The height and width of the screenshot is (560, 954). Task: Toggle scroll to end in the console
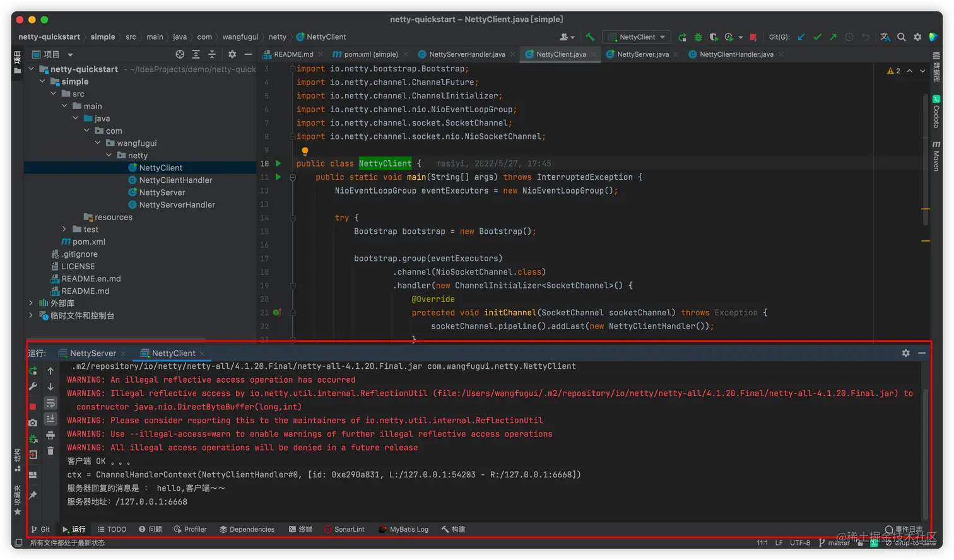click(x=50, y=419)
